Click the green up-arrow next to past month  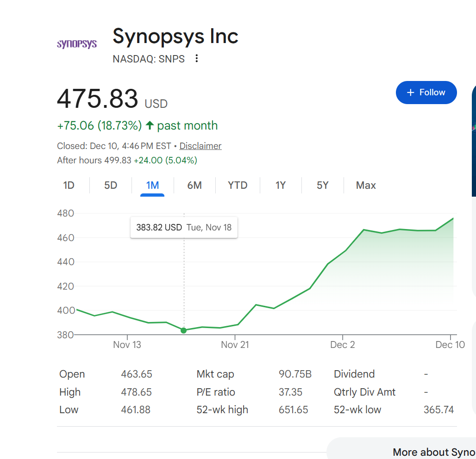[150, 125]
